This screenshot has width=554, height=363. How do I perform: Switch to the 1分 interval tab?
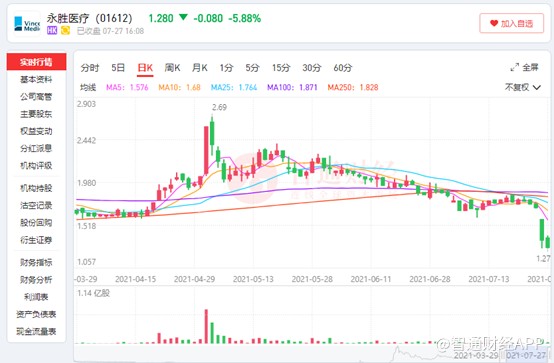click(226, 68)
